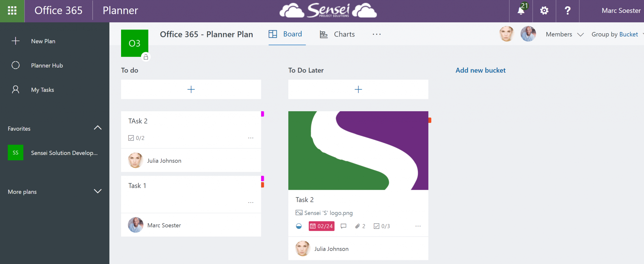Click pink label on TAsk 2 card
644x264 pixels.
[x=263, y=114]
